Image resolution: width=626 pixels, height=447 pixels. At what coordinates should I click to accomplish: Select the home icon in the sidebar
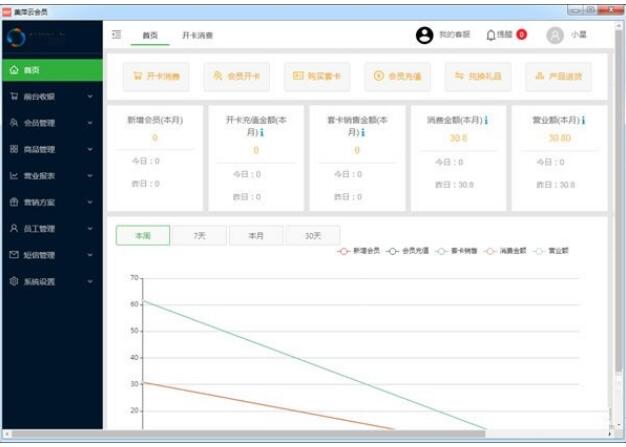coord(14,70)
